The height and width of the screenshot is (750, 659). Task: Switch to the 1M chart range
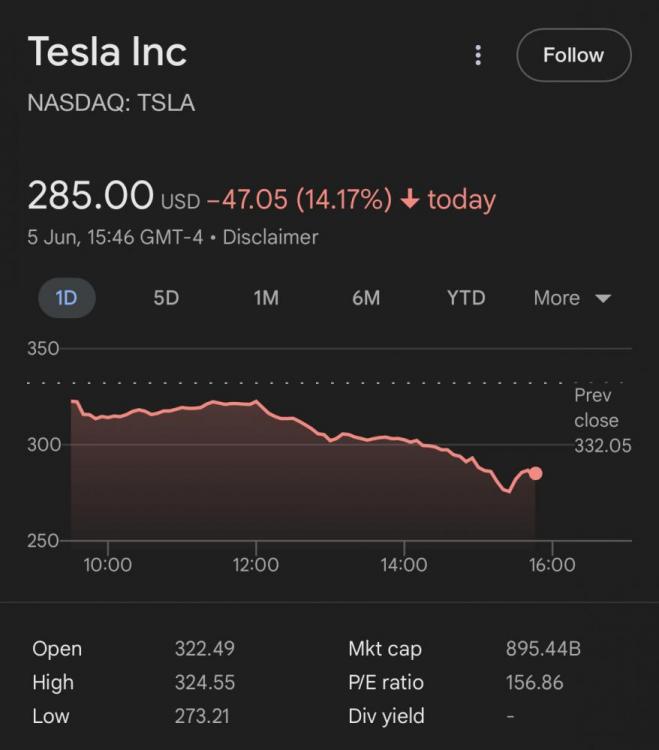[x=266, y=298]
